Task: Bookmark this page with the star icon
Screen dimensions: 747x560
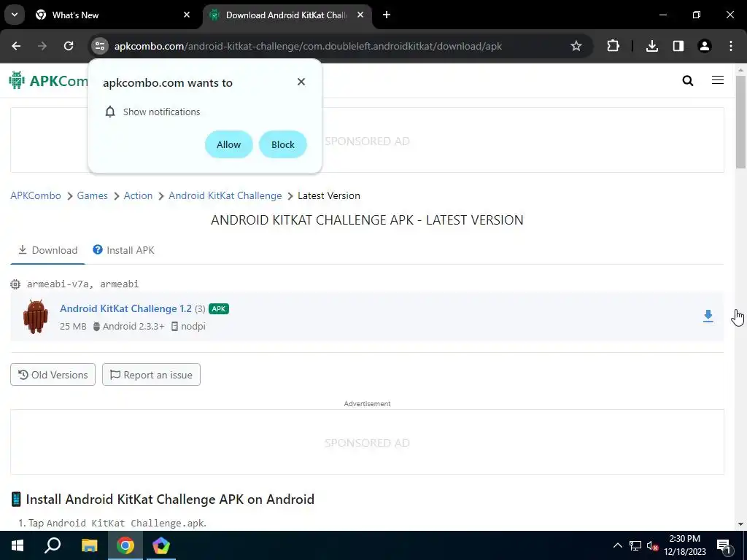Action: (576, 46)
